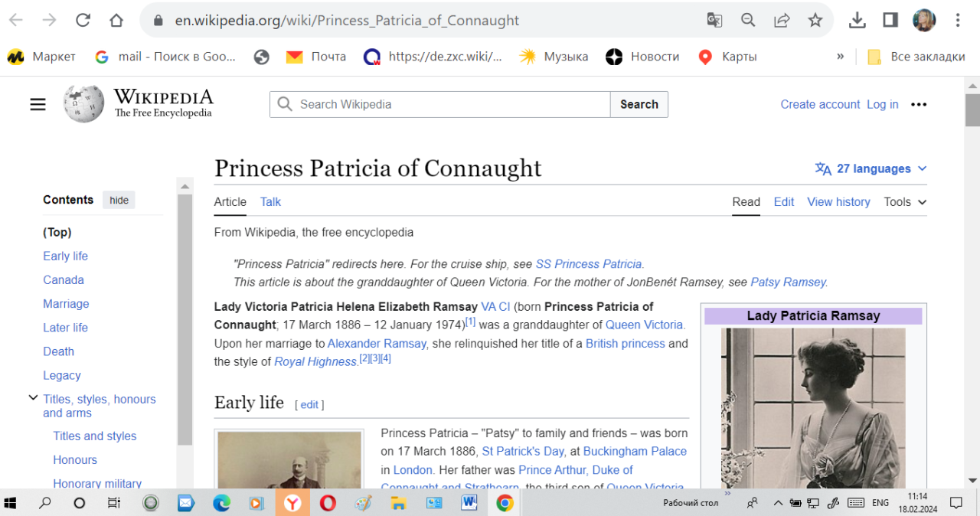Switch to the Talk tab
Image resolution: width=980 pixels, height=516 pixels.
tap(270, 202)
